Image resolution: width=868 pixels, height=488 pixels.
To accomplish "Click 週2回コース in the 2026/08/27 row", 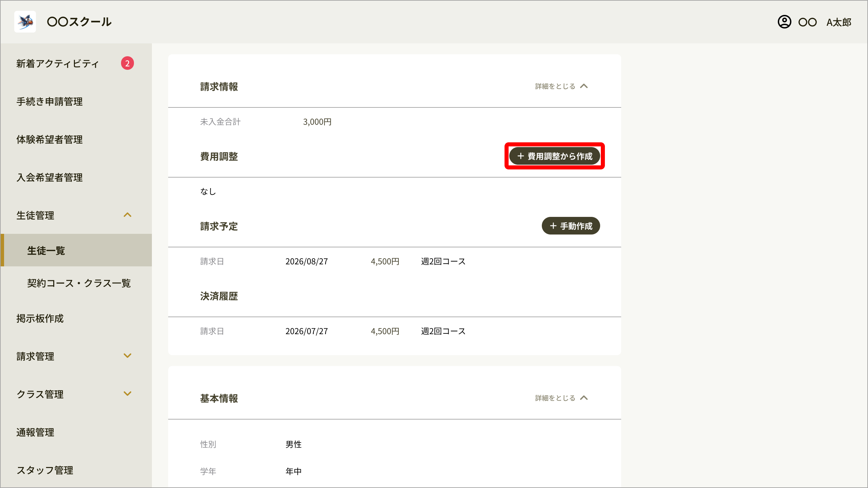I will [x=443, y=261].
